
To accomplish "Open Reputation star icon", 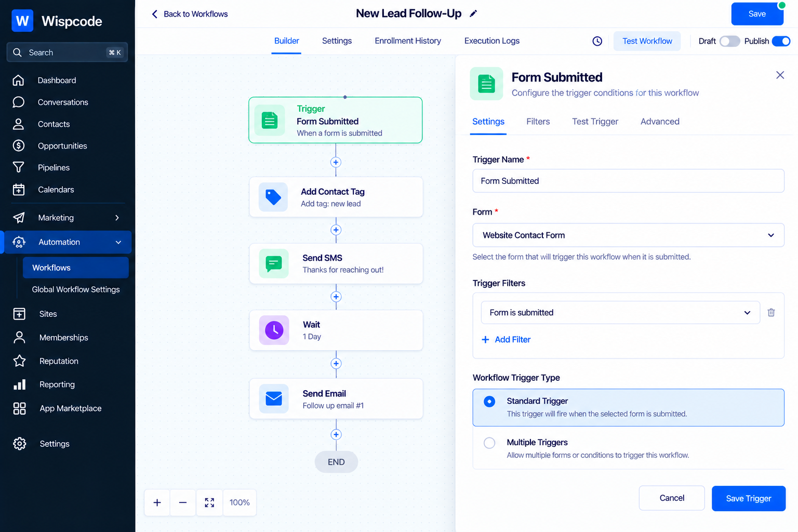I will coord(19,361).
